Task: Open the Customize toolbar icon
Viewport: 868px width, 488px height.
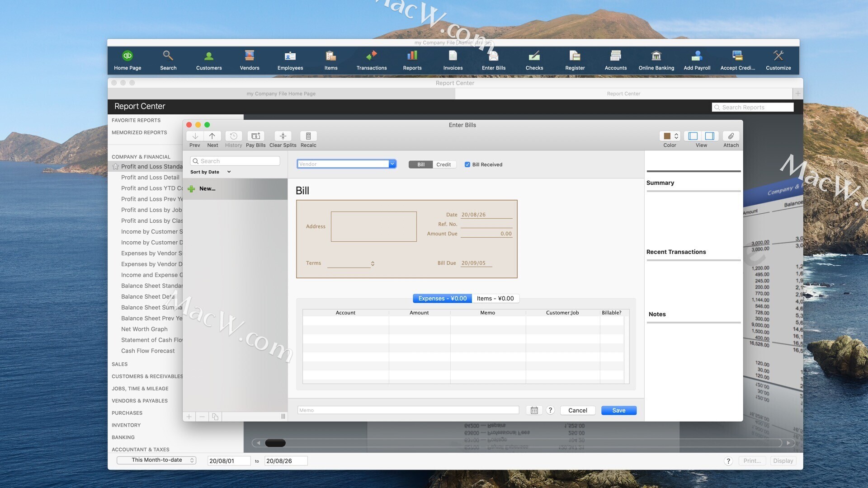Action: click(x=778, y=60)
